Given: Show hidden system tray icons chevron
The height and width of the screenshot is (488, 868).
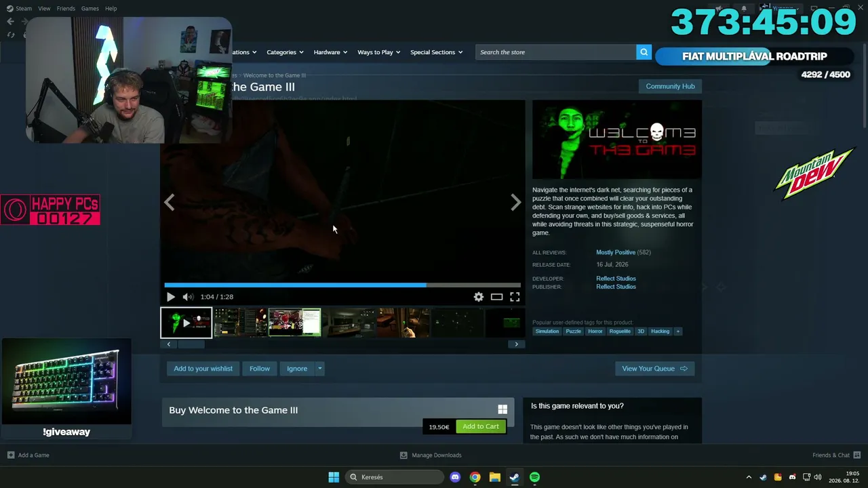Looking at the screenshot, I should click(x=749, y=477).
